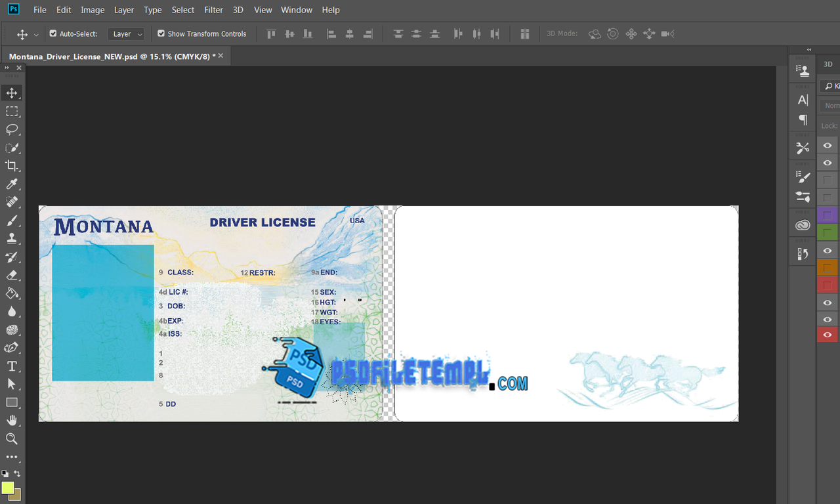Hide the topmost layer's eye icon
840x504 pixels.
(828, 146)
